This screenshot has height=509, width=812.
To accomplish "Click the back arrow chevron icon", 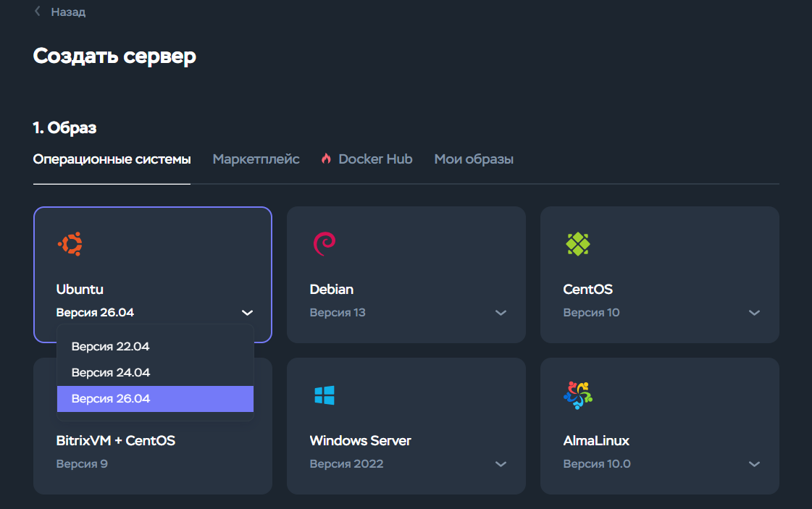I will [37, 12].
